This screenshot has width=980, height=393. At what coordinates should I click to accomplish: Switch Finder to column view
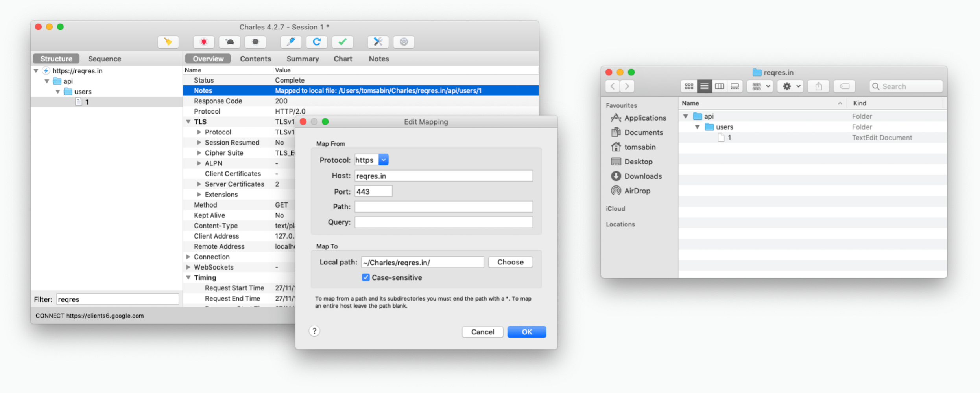pos(719,86)
